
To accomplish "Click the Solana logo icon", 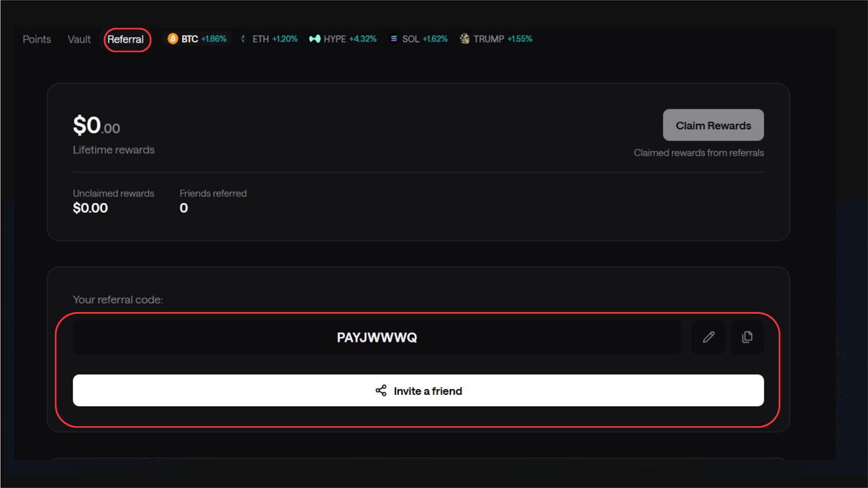I will (394, 39).
